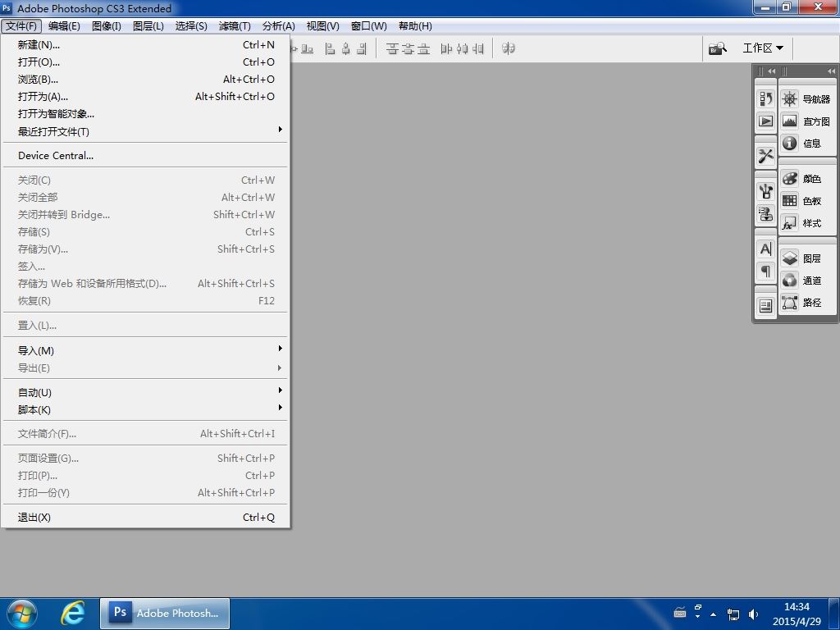Click the distribute bottom edges icon
The image size is (840, 630).
(424, 48)
